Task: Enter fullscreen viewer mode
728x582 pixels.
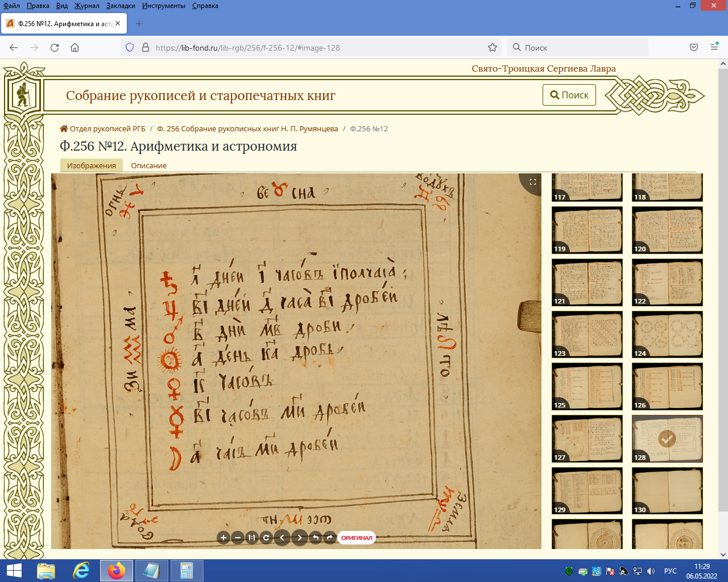Action: click(x=533, y=182)
